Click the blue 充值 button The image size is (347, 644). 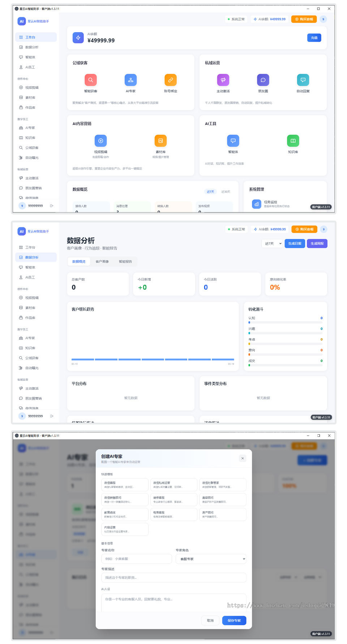pyautogui.click(x=314, y=38)
